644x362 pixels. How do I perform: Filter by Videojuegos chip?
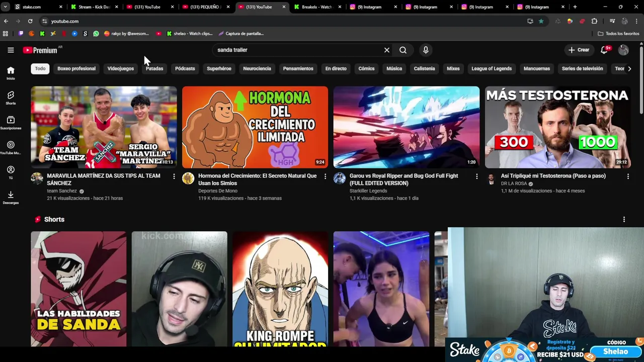(x=121, y=68)
